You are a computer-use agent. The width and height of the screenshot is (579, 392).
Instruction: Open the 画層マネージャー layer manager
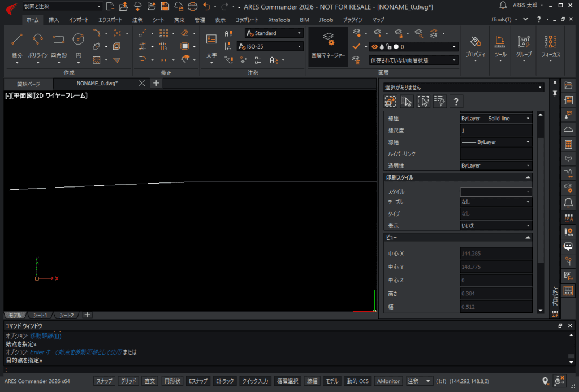pos(328,46)
